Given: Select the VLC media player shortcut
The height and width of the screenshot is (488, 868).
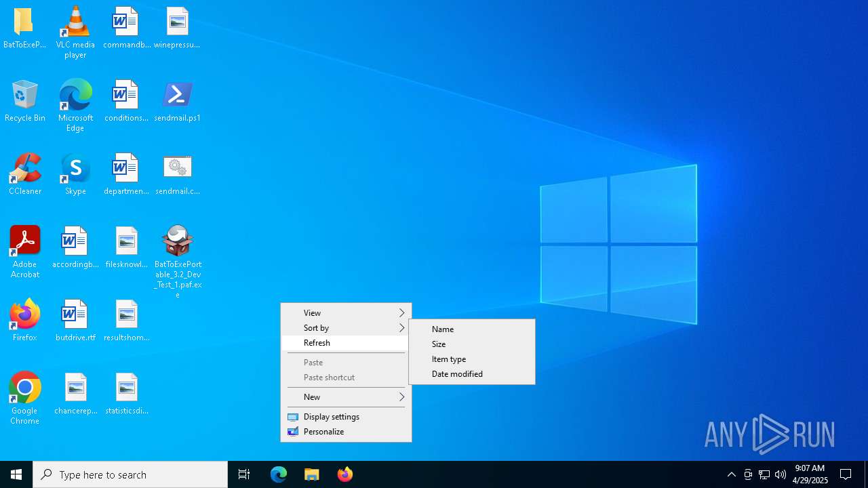Looking at the screenshot, I should pyautogui.click(x=75, y=22).
